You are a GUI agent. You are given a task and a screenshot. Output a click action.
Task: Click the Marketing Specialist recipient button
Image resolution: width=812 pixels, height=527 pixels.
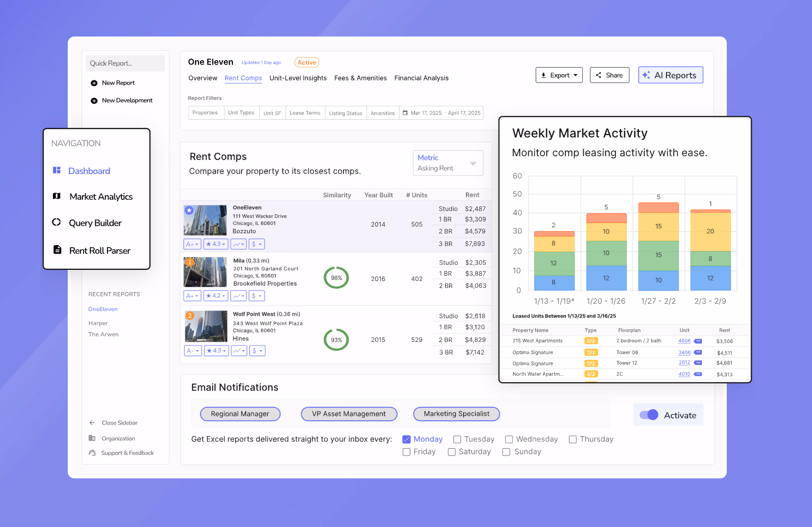456,414
